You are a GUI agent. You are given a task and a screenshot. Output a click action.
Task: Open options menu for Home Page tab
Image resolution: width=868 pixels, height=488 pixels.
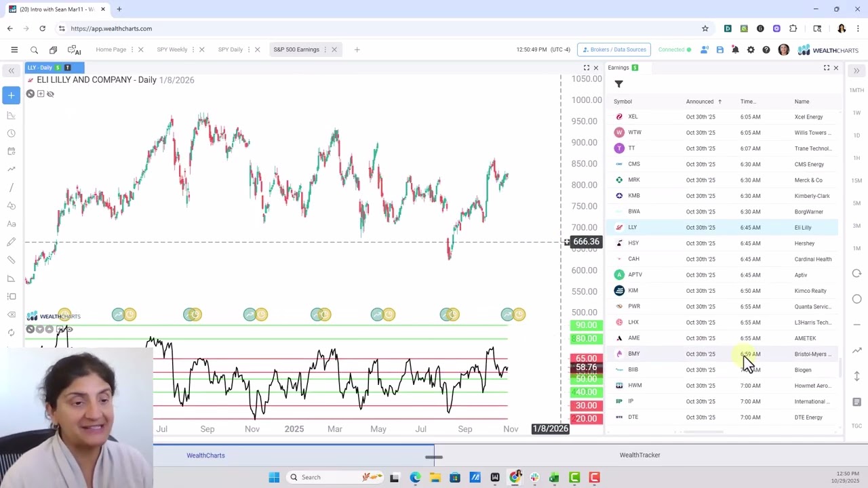pos(132,49)
